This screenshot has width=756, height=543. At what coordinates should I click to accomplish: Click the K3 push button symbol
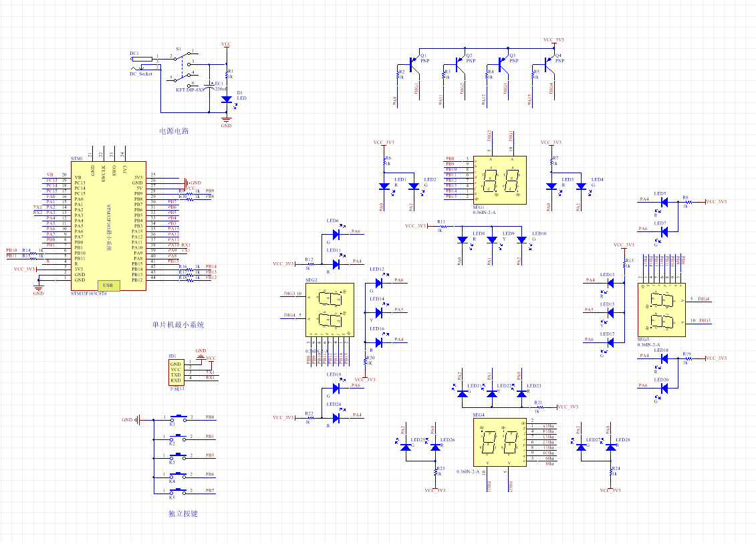177,457
